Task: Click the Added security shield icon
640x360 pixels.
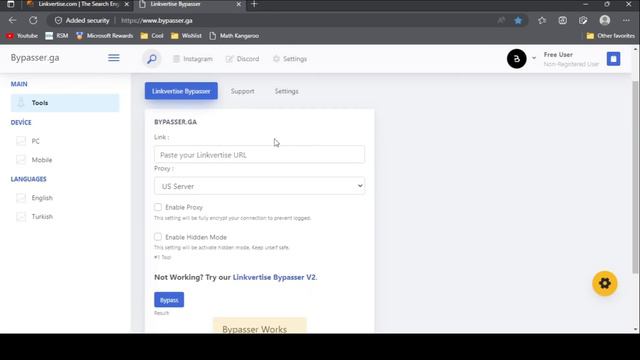Action: 58,20
